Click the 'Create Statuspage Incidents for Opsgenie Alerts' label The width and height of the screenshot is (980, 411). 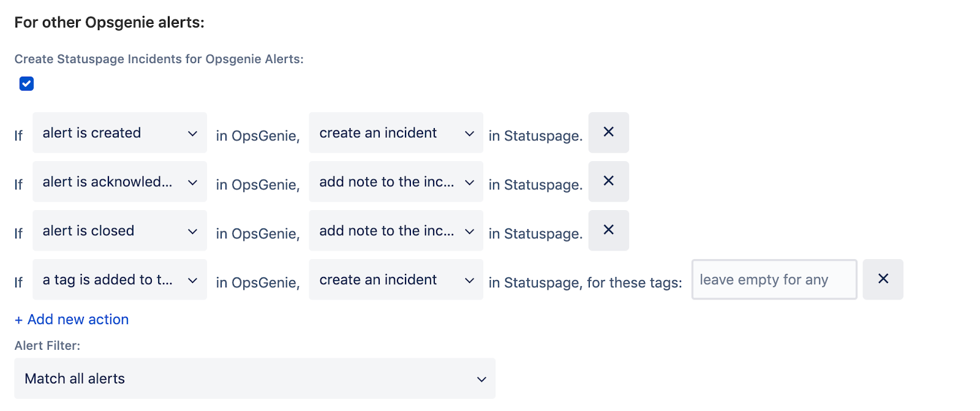(x=159, y=59)
